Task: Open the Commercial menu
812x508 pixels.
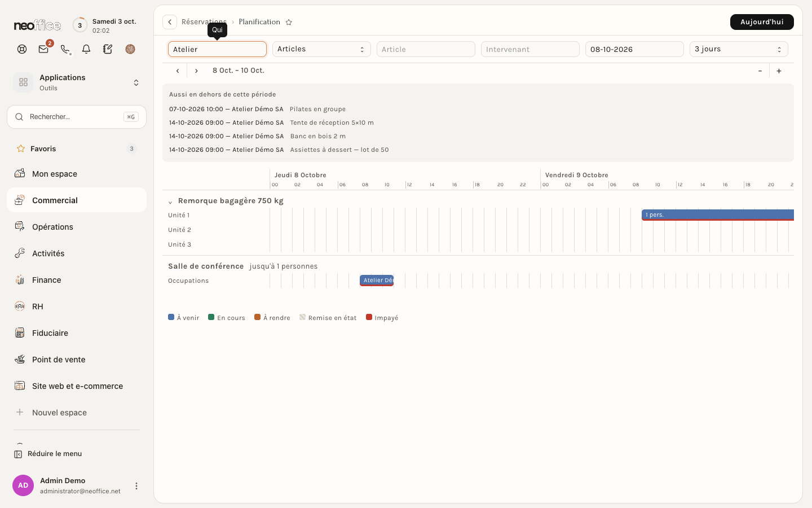Action: click(x=77, y=200)
